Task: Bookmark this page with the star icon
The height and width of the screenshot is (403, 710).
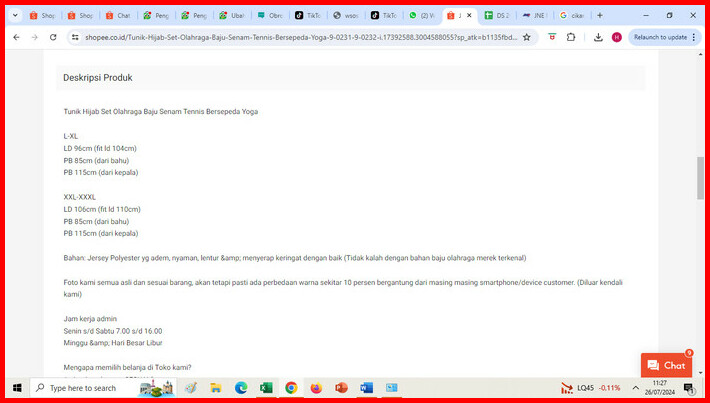Action: click(552, 37)
